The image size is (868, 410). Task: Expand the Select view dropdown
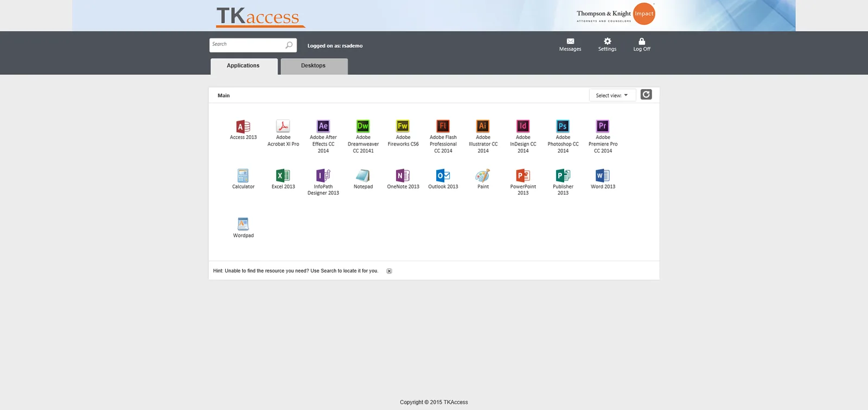click(x=612, y=95)
